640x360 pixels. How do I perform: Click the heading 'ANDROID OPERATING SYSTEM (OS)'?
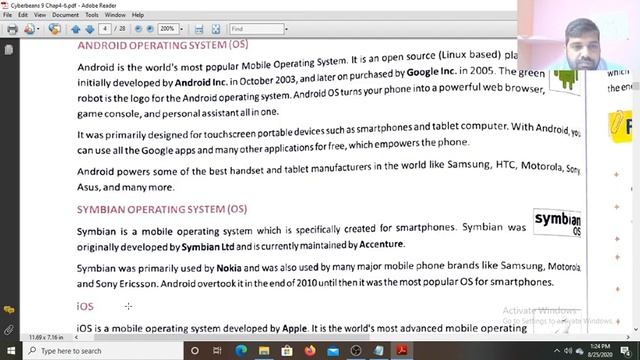coord(163,45)
